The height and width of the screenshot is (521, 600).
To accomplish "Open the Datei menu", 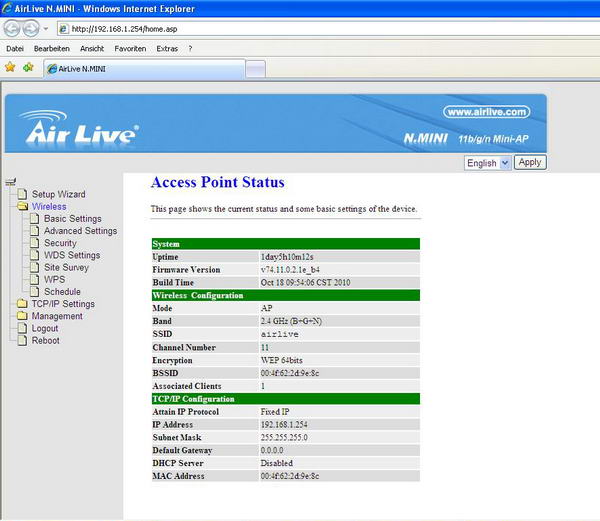I will tap(15, 48).
